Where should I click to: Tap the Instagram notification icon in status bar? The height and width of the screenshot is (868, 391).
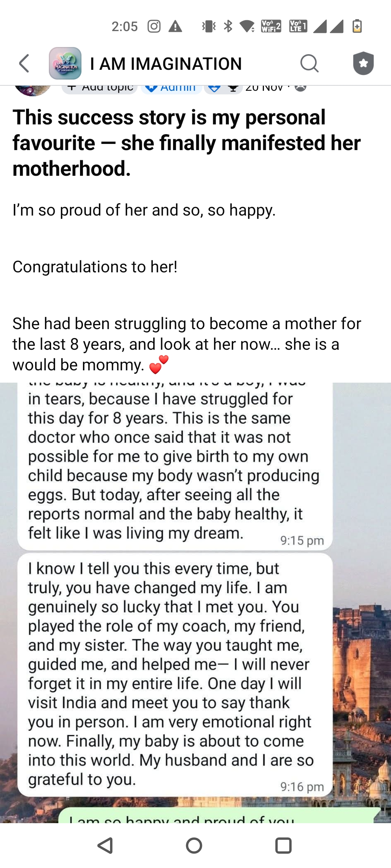[x=154, y=26]
